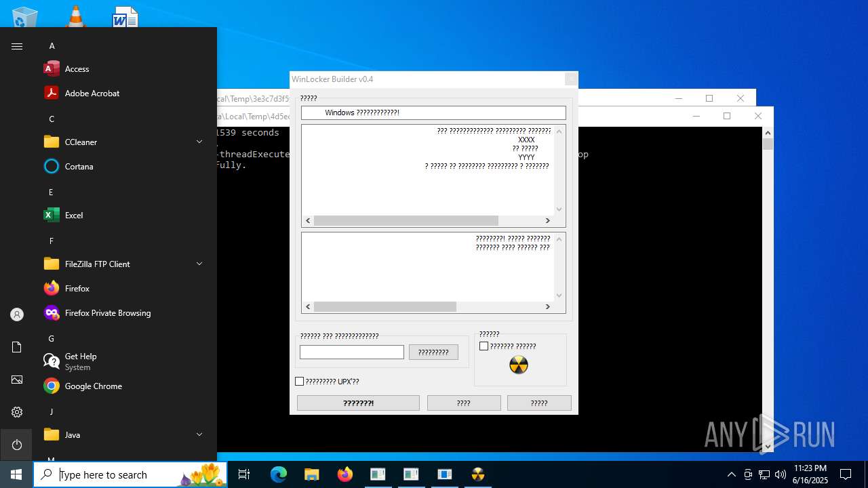The width and height of the screenshot is (868, 488).
Task: Toggle the checkbox above the radiation icon
Action: (x=484, y=346)
